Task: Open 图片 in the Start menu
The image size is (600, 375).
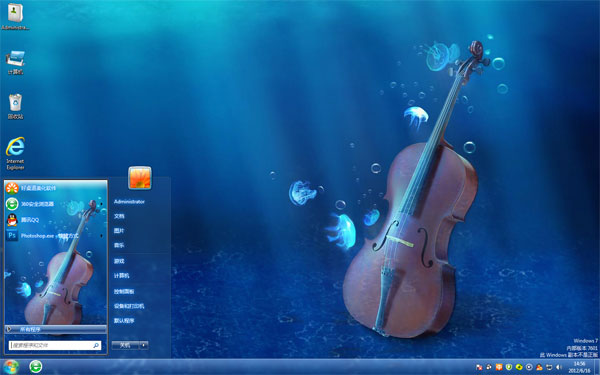Action: (119, 231)
